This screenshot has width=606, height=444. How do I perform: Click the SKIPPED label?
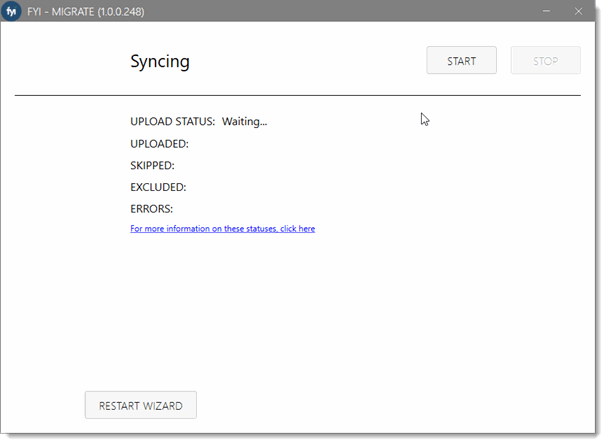point(152,165)
